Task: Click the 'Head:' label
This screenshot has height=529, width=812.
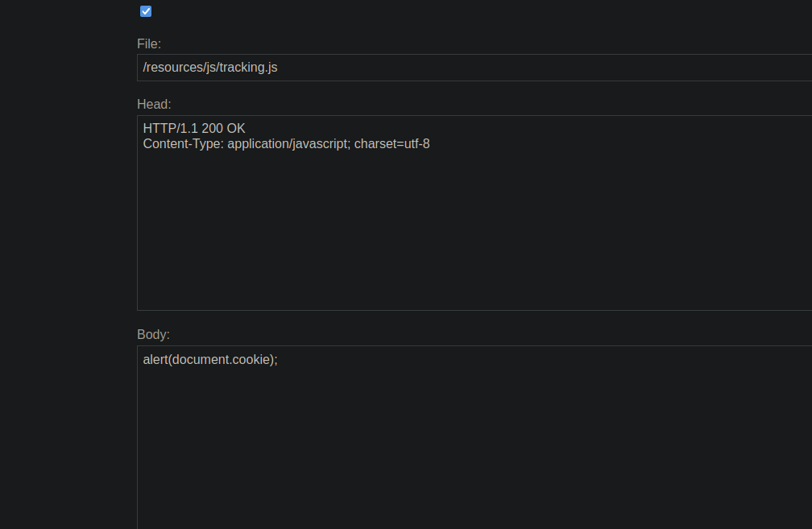Action: pos(154,105)
